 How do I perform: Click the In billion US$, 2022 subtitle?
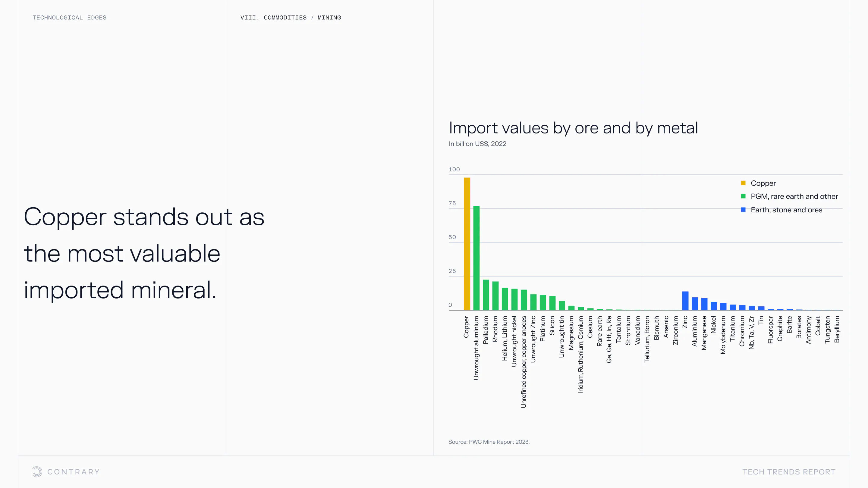coord(477,144)
